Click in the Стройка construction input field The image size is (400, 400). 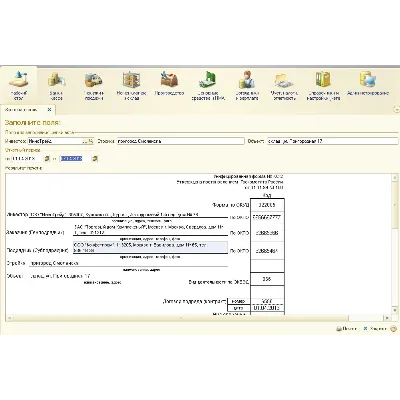pos(180,141)
